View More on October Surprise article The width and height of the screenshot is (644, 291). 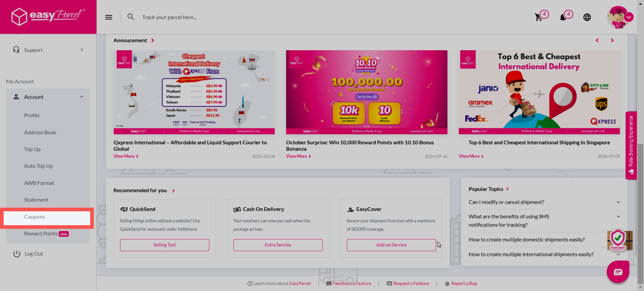pos(299,156)
